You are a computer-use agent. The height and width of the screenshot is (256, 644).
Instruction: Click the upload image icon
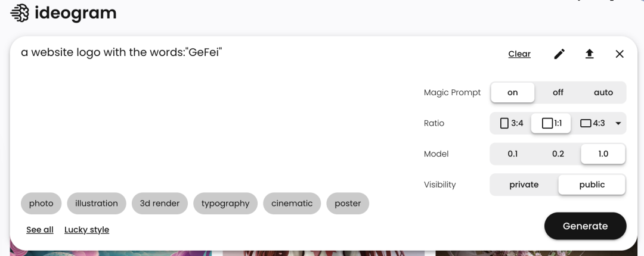pos(589,54)
